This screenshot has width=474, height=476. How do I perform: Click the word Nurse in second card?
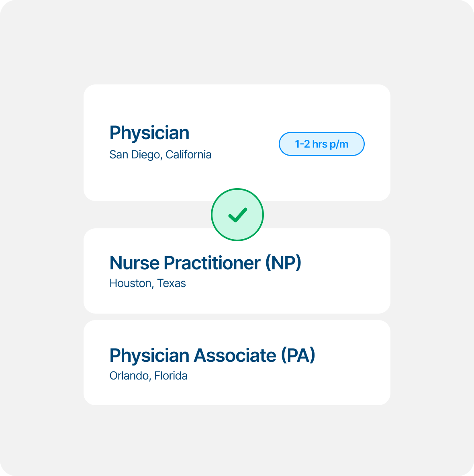pos(135,263)
